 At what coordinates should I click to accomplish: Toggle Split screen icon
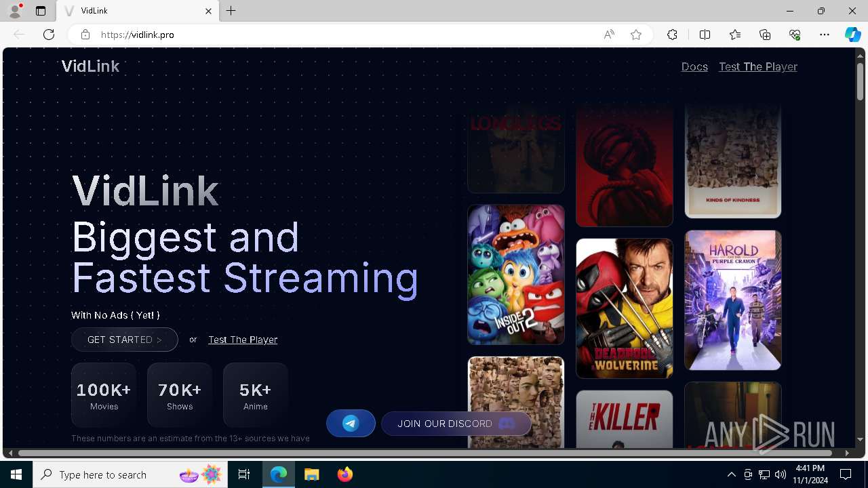(x=705, y=35)
